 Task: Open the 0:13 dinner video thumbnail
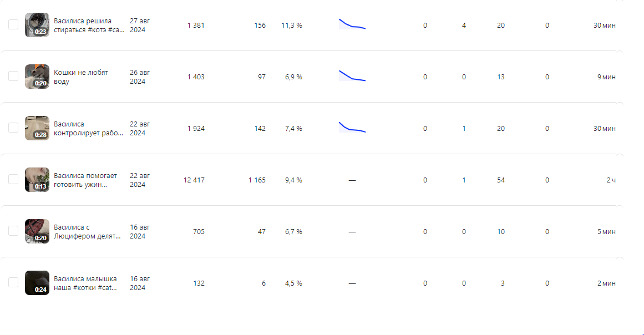click(37, 180)
